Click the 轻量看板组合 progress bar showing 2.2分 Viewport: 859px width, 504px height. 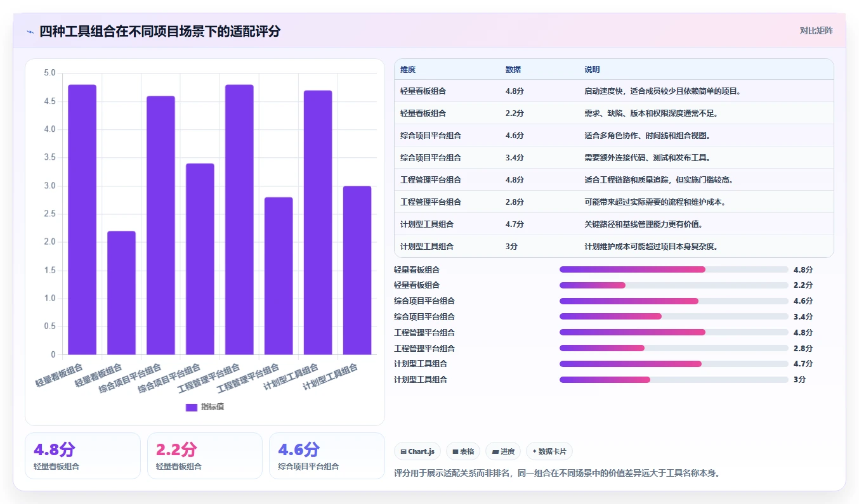[674, 285]
